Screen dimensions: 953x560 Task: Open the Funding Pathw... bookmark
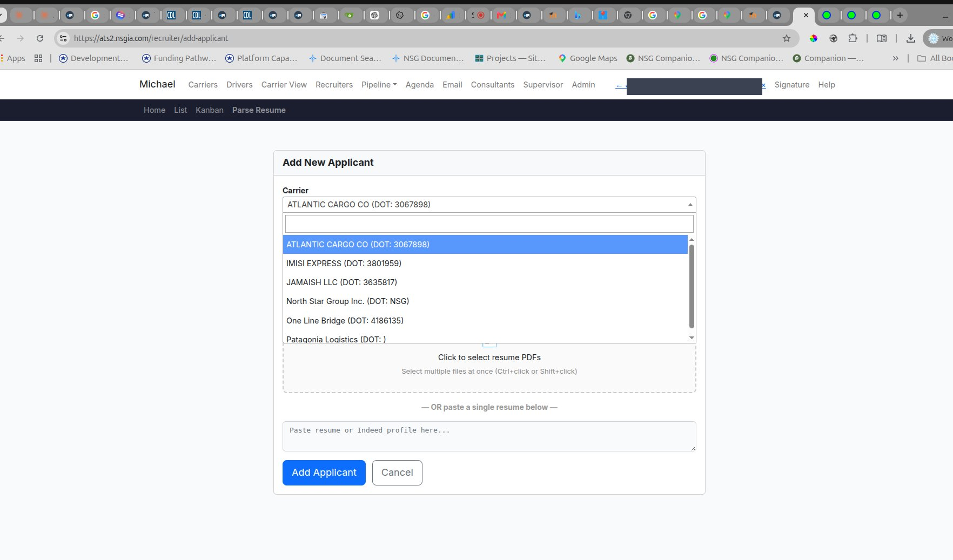(x=179, y=58)
